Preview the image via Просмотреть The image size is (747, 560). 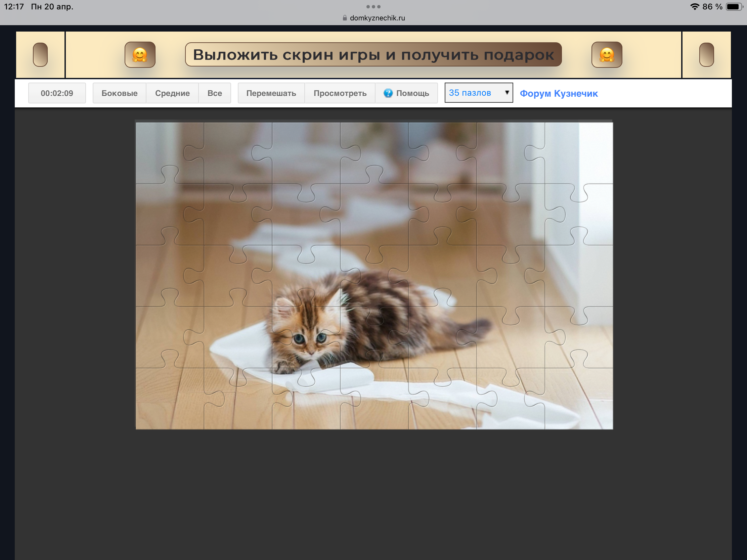pos(340,93)
